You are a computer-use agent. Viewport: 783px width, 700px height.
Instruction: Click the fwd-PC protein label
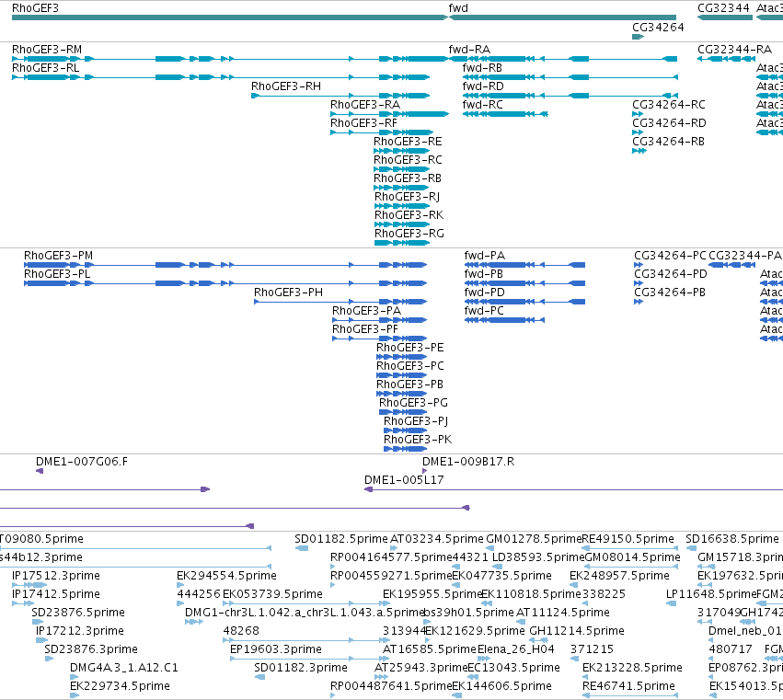[484, 311]
